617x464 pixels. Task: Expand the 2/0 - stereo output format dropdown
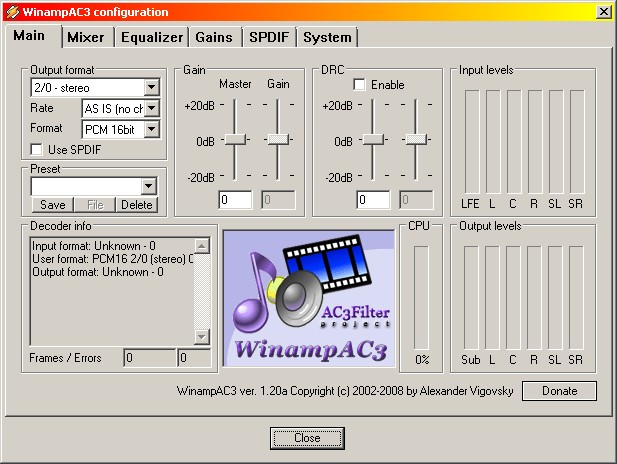tap(151, 87)
